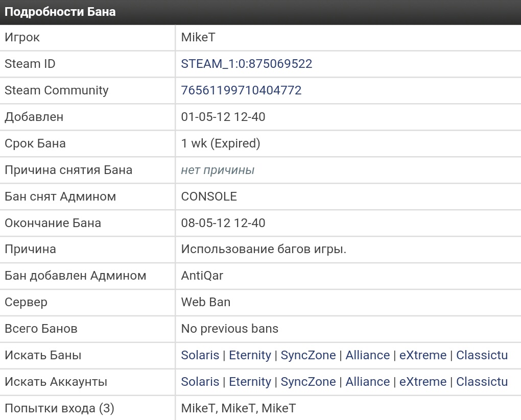This screenshot has height=420, width=521.
Task: Search bans on Solaris
Action: click(200, 355)
